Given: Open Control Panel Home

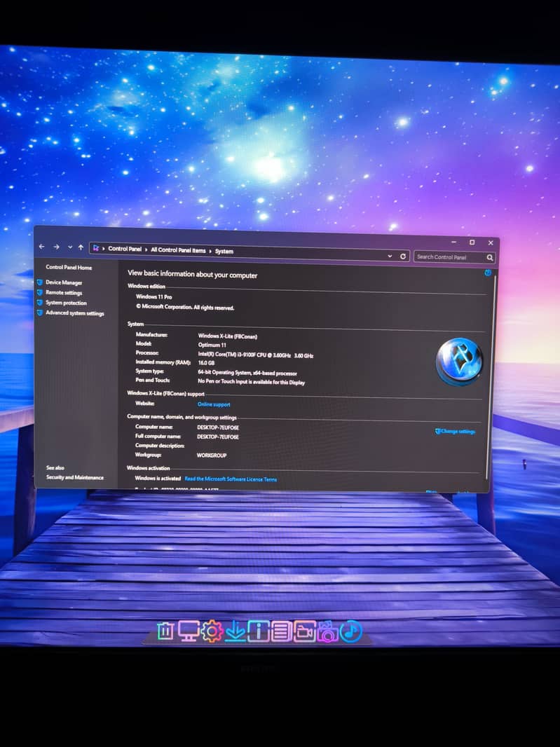Looking at the screenshot, I should point(69,267).
